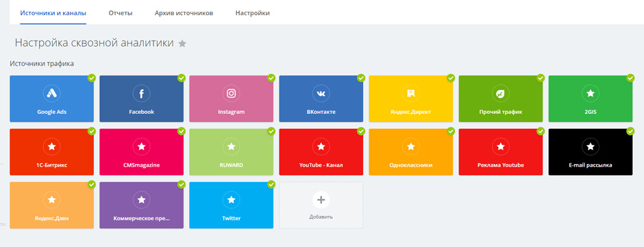The width and height of the screenshot is (644, 247).
Task: Select the Прочий трафик leaf icon
Action: click(x=501, y=94)
